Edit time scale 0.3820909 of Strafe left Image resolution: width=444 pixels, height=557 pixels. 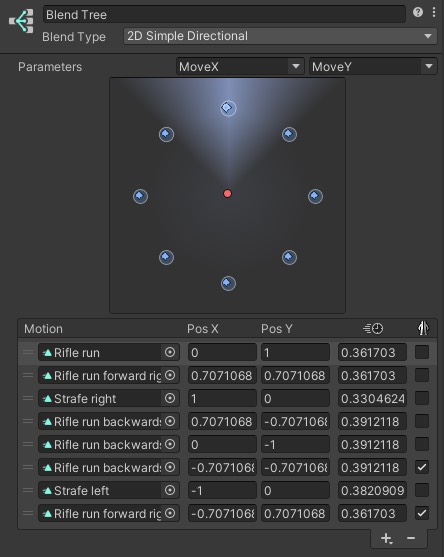point(372,490)
